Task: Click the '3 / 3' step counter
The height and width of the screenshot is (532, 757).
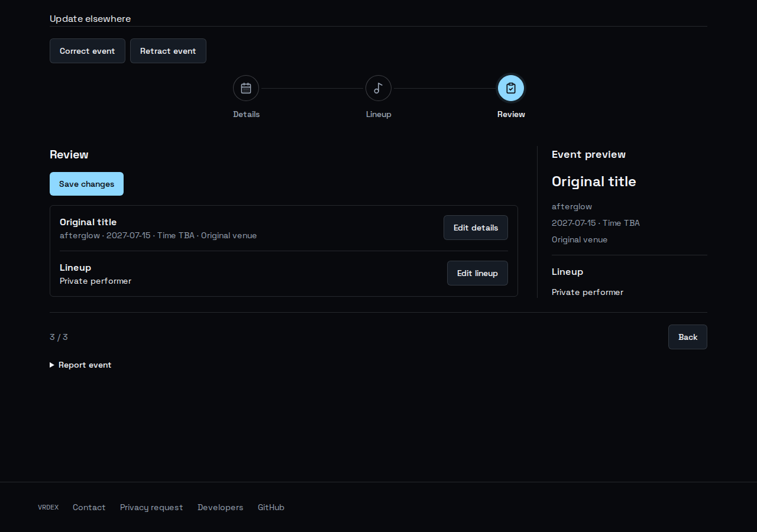Action: pyautogui.click(x=59, y=337)
